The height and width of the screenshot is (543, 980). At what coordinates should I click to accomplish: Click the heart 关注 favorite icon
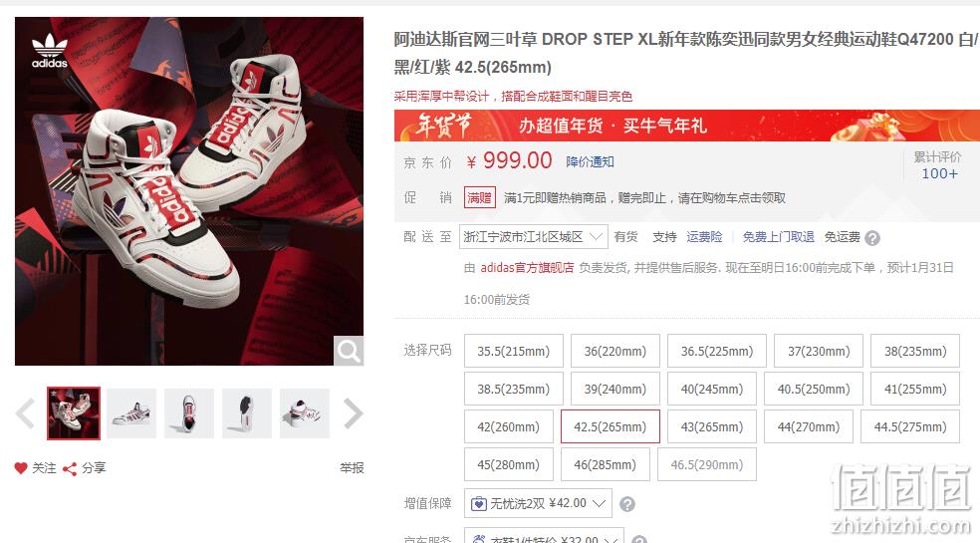click(x=21, y=468)
